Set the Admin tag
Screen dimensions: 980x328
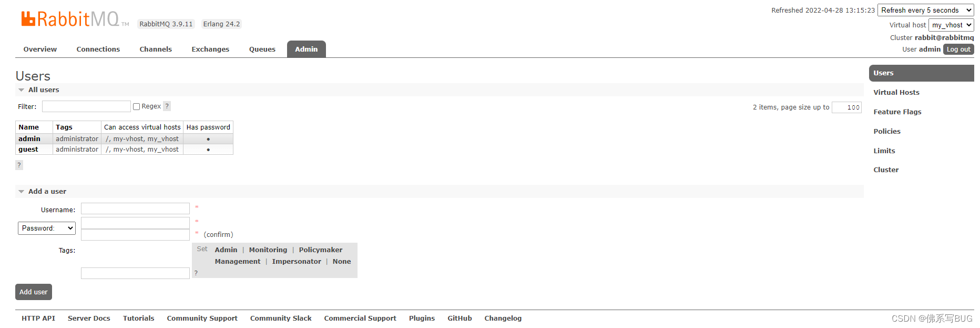point(226,250)
